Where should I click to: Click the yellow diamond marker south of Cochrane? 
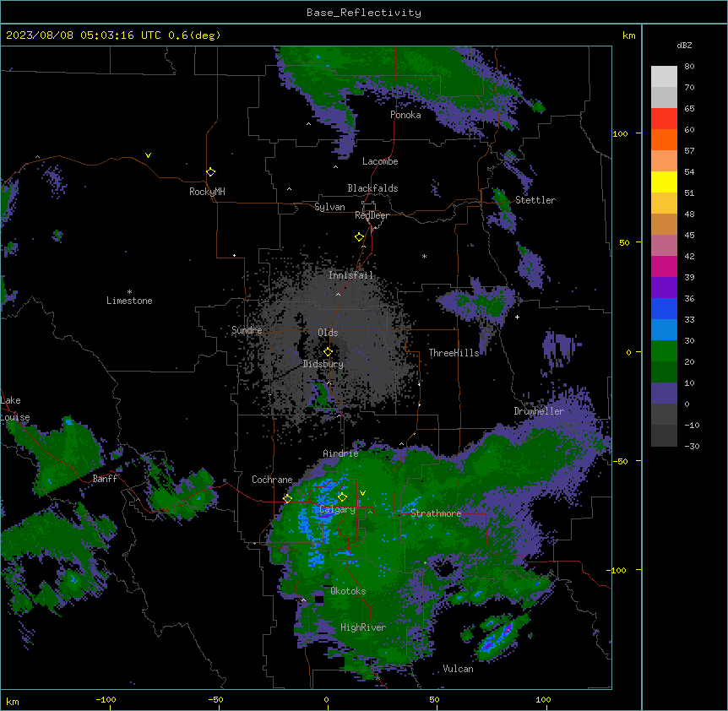(x=287, y=499)
